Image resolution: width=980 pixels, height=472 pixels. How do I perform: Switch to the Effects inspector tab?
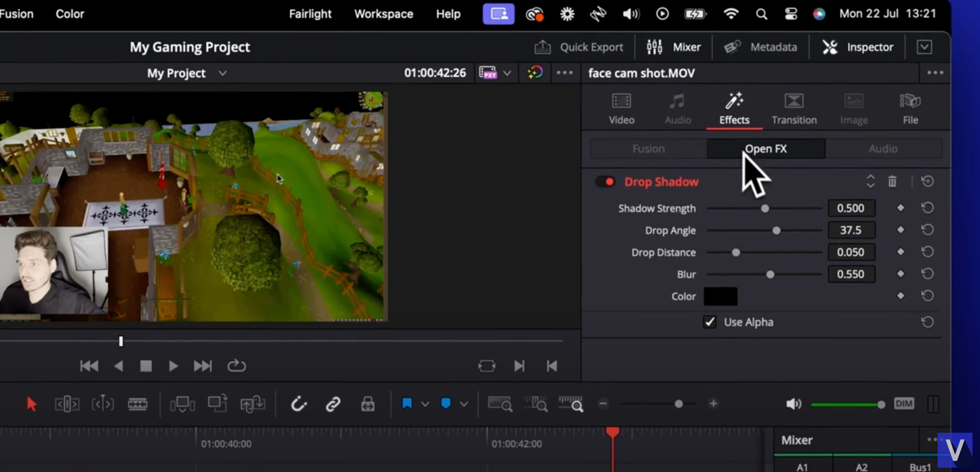tap(734, 109)
